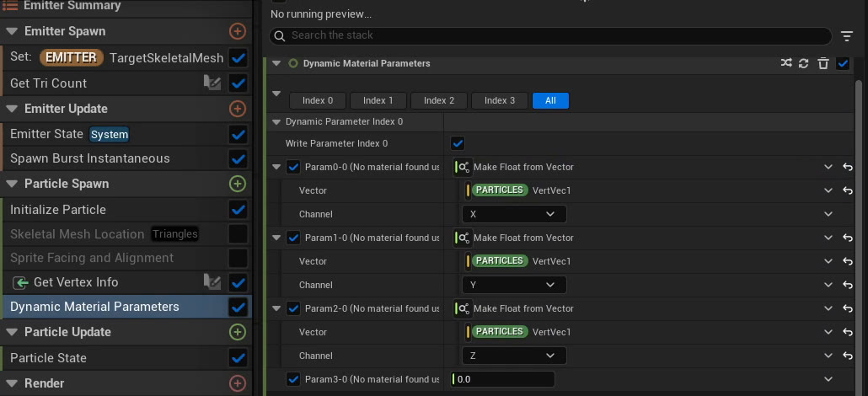
Task: Collapse the Param0-0 row arrow
Action: click(x=276, y=167)
